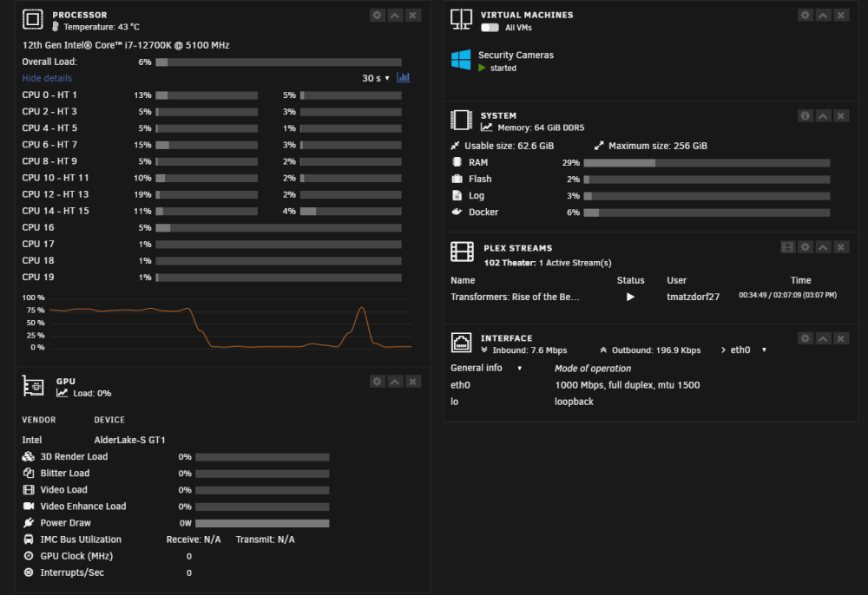Viewport: 868px width, 595px height.
Task: Click the Processor temperature thermometer icon
Action: tap(56, 27)
